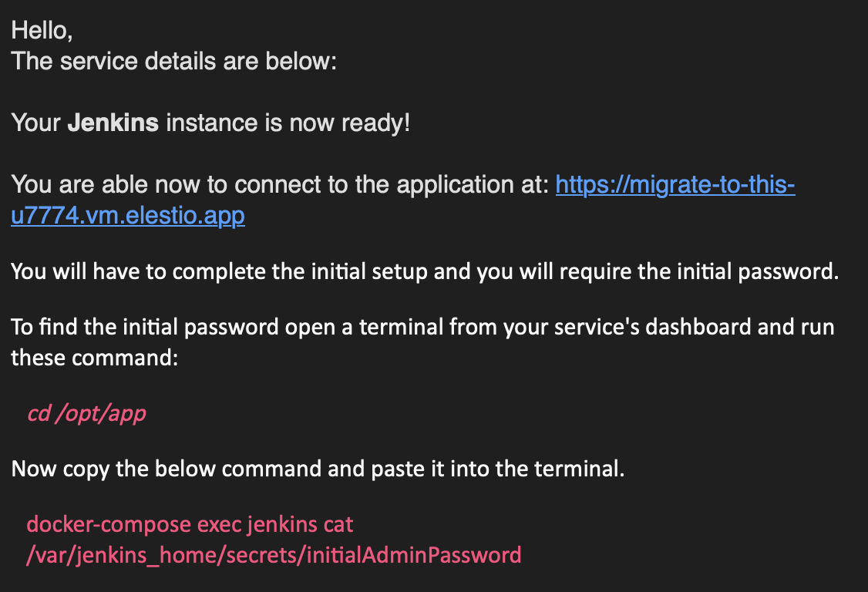The image size is (868, 592).
Task: Click the 'The service details are below:' line
Action: click(x=173, y=61)
